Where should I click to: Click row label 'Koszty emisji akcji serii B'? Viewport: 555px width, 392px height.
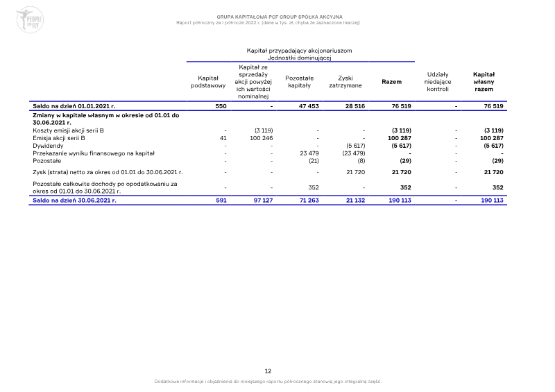[68, 130]
